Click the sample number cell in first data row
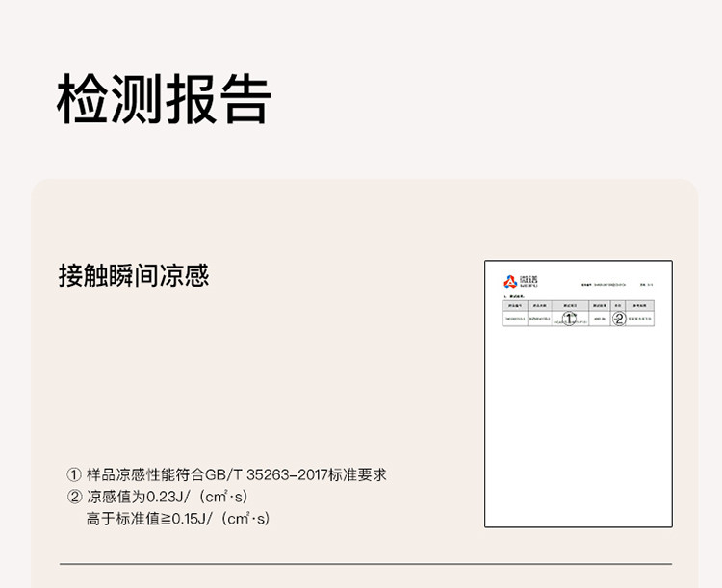The width and height of the screenshot is (722, 588). coord(513,319)
